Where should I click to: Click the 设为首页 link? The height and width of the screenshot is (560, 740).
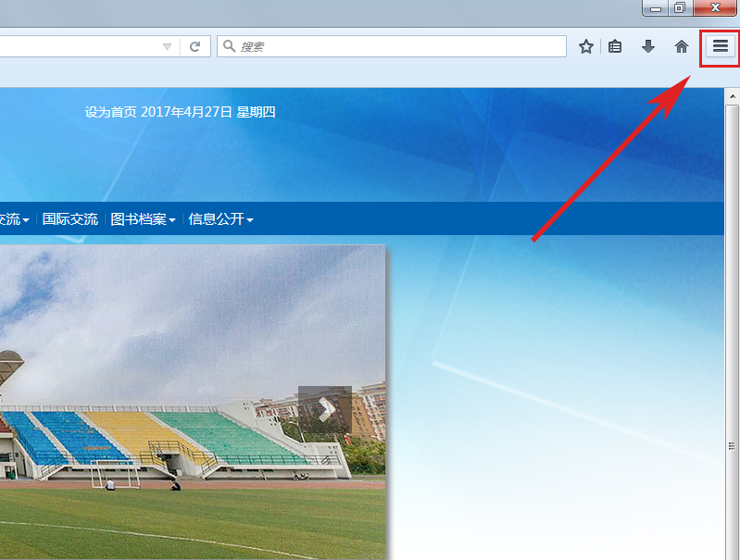[x=110, y=112]
